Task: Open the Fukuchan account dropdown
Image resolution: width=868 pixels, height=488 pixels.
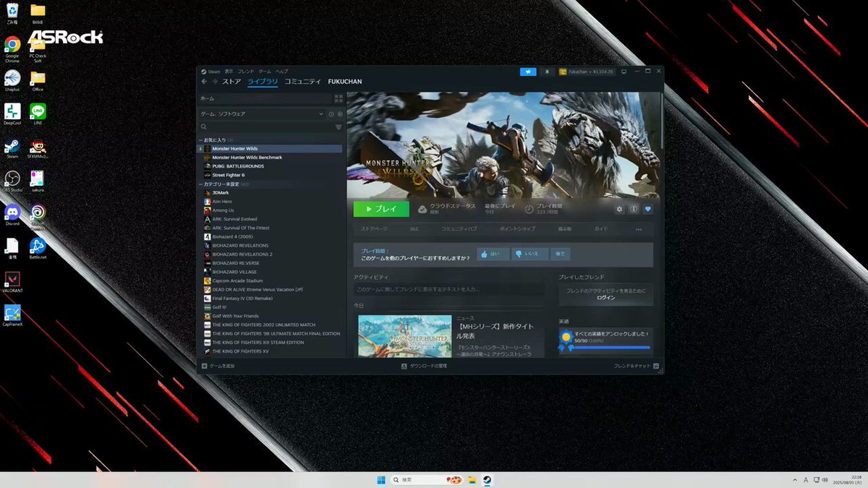Action: [x=587, y=72]
